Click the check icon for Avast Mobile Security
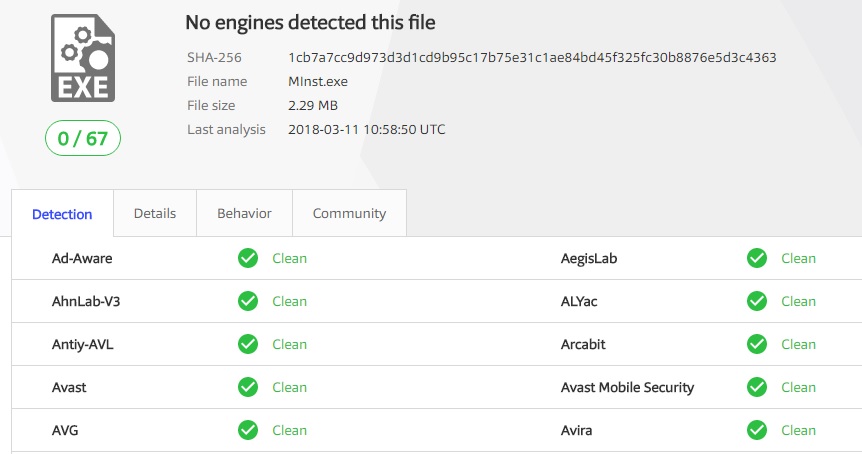 coord(757,387)
